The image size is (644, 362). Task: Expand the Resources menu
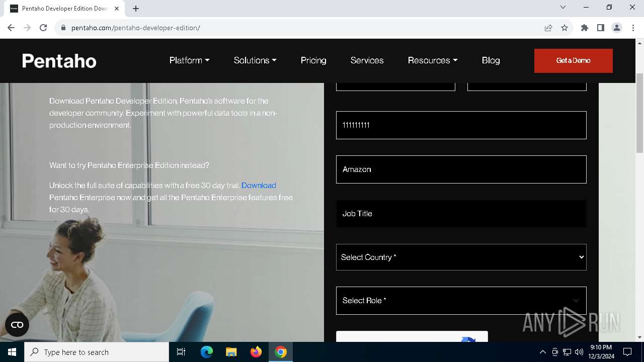pyautogui.click(x=433, y=60)
